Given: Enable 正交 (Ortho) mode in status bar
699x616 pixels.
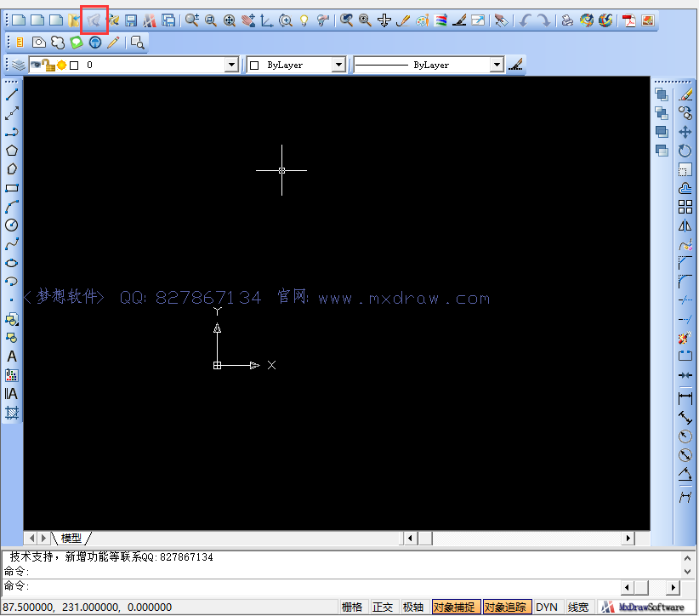Looking at the screenshot, I should (383, 607).
